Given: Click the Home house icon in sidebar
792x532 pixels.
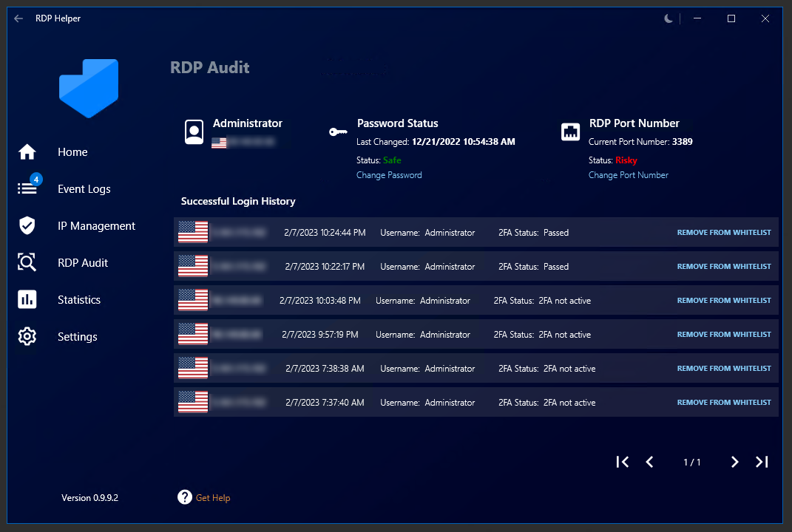Looking at the screenshot, I should (x=27, y=152).
